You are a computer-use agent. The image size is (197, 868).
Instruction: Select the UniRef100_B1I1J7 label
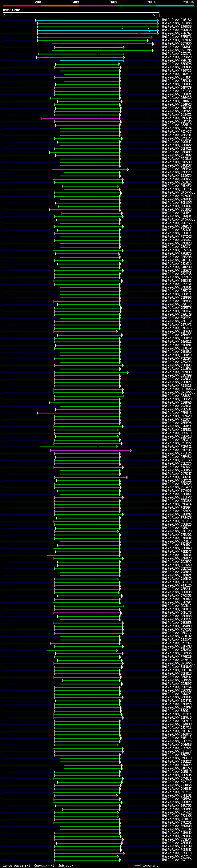coord(177,751)
